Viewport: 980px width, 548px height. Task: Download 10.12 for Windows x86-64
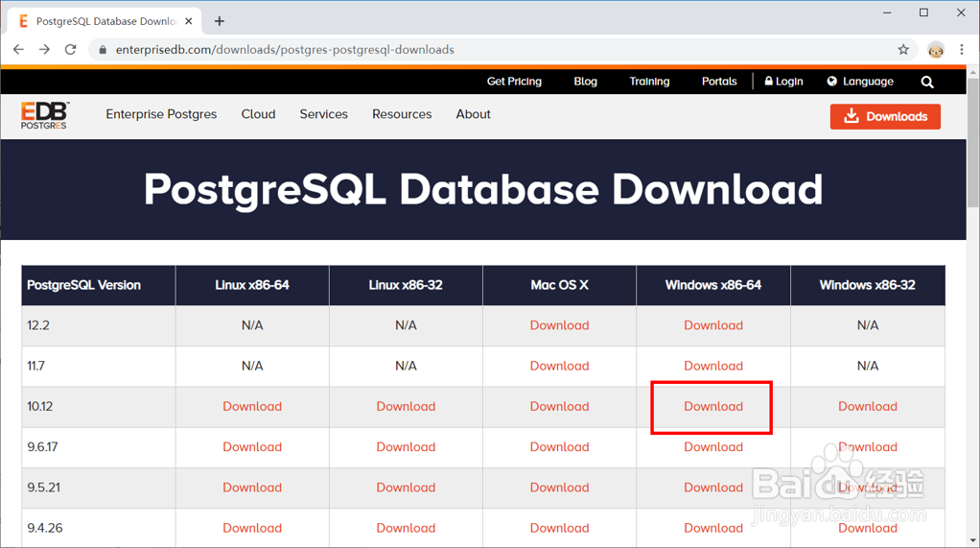[713, 407]
